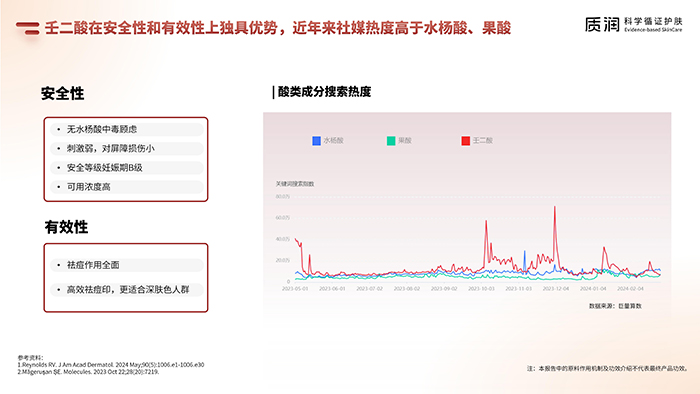Click the tallest red peak near 2023-12-04
This screenshot has height=394, width=700.
555,207
